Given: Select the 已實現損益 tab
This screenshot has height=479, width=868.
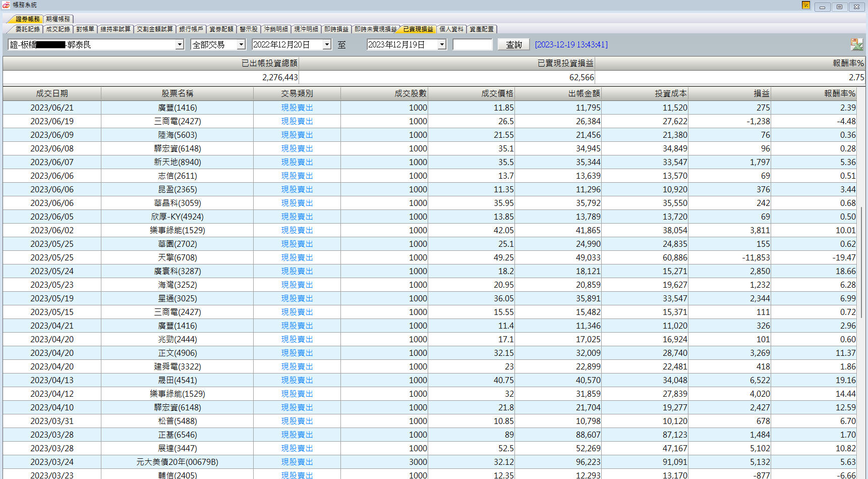Looking at the screenshot, I should tap(418, 29).
